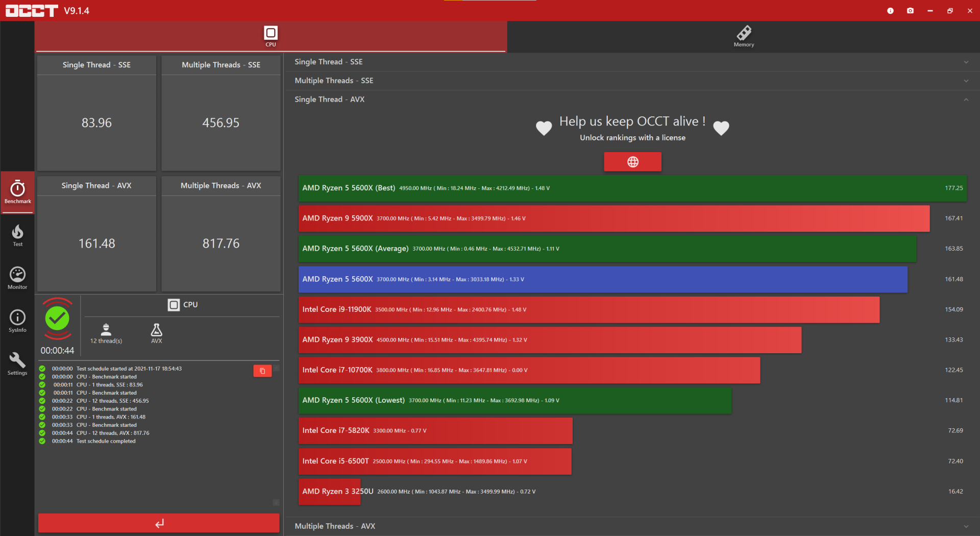The image size is (980, 536).
Task: Collapse the Single Thread - AVX rankings
Action: [x=632, y=100]
